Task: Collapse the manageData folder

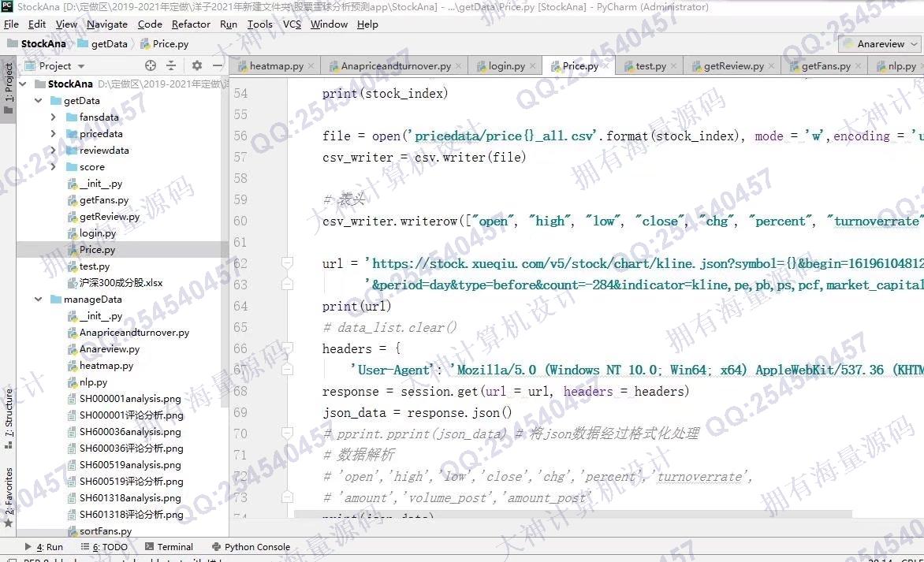Action: [x=39, y=300]
